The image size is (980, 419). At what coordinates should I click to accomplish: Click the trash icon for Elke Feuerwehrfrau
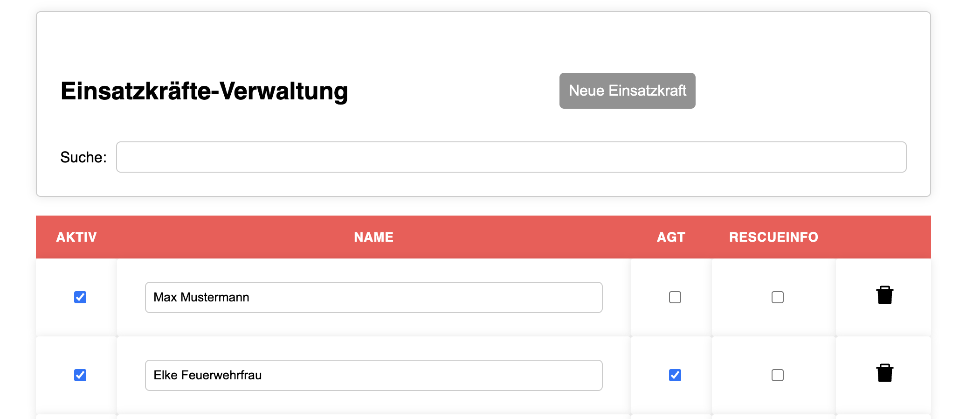[884, 373]
